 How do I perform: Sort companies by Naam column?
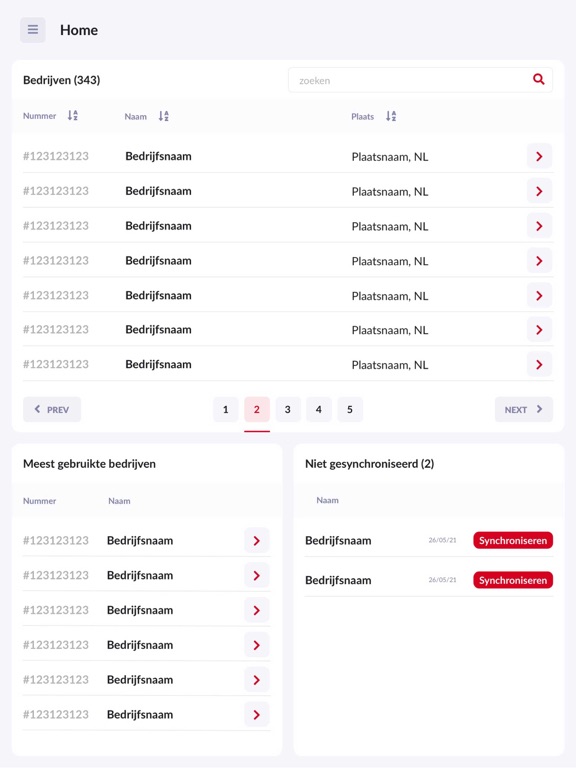(x=164, y=116)
